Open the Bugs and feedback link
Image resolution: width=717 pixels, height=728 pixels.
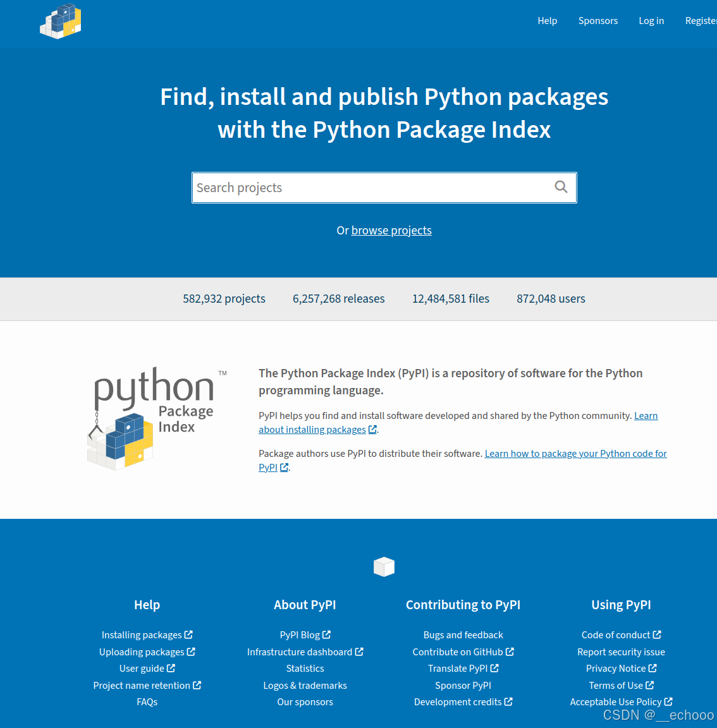pos(463,634)
